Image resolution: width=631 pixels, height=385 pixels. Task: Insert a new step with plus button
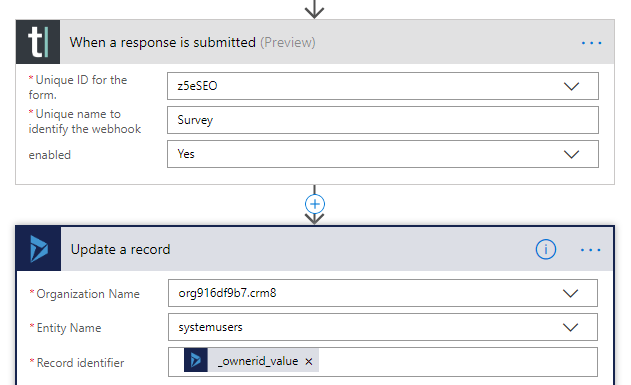click(315, 204)
